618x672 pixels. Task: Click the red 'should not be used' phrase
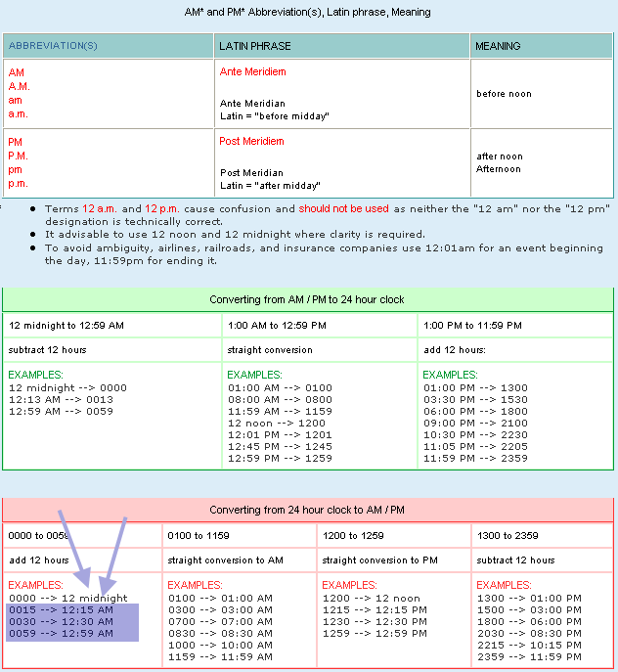pos(344,208)
